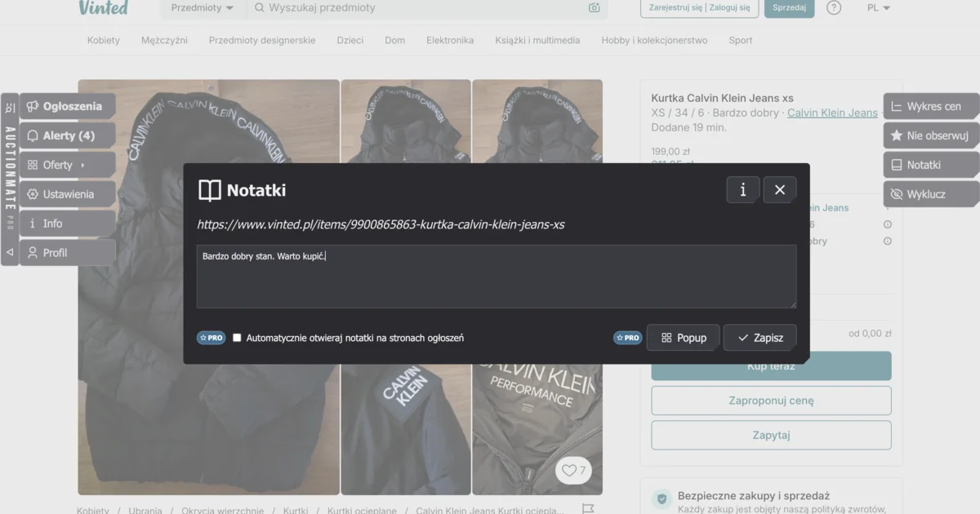Click the PRO badge beside Popup button
Screen dimensions: 980x514
(628, 338)
